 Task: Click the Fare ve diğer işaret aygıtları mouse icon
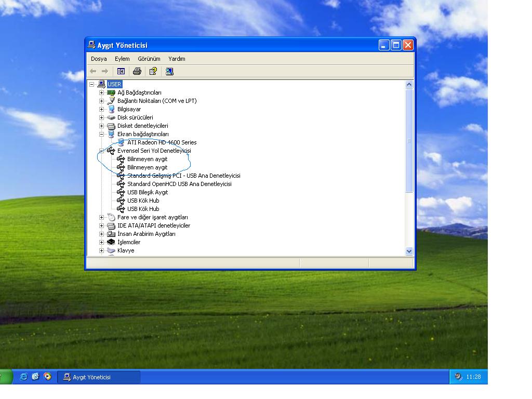pyautogui.click(x=111, y=217)
